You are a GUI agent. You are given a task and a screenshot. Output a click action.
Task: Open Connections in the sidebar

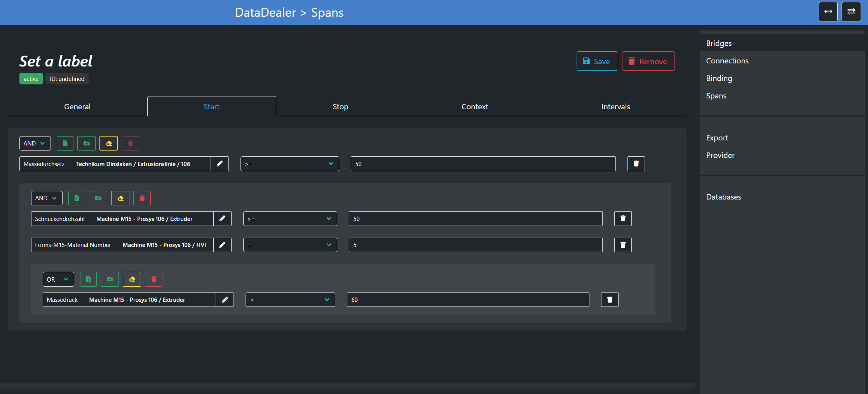727,61
